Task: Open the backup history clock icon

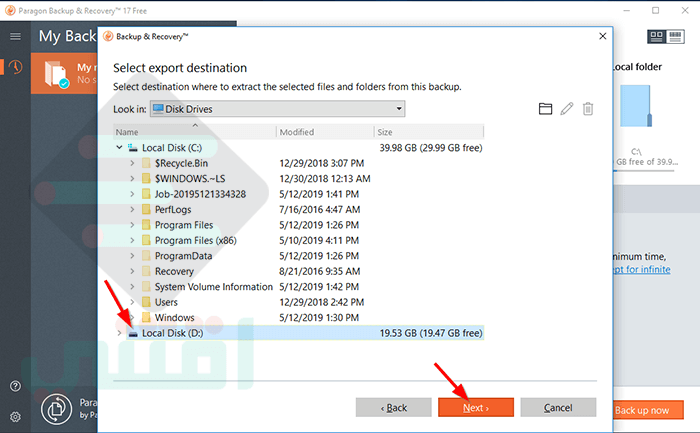Action: [16, 67]
